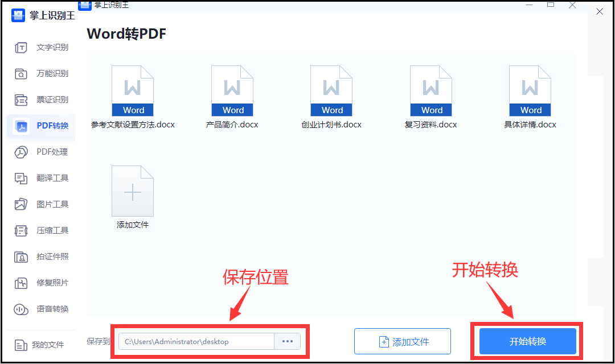The width and height of the screenshot is (615, 364).
Task: Close the outer window with X
Action: (x=600, y=11)
